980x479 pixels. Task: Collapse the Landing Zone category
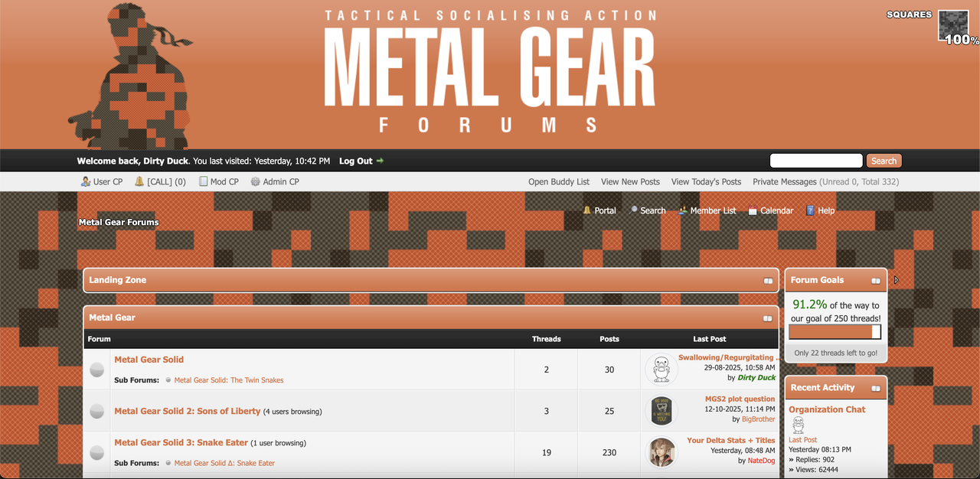[768, 281]
